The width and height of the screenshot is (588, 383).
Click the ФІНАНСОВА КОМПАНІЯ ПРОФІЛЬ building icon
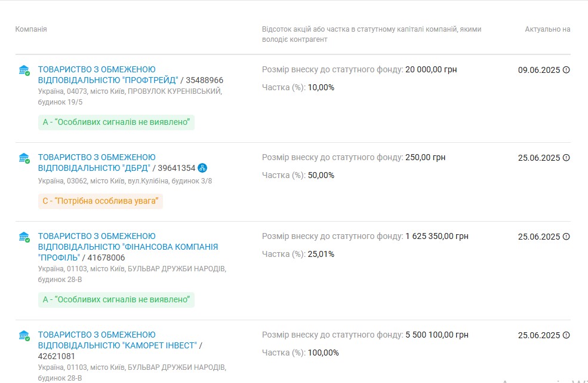coord(24,237)
